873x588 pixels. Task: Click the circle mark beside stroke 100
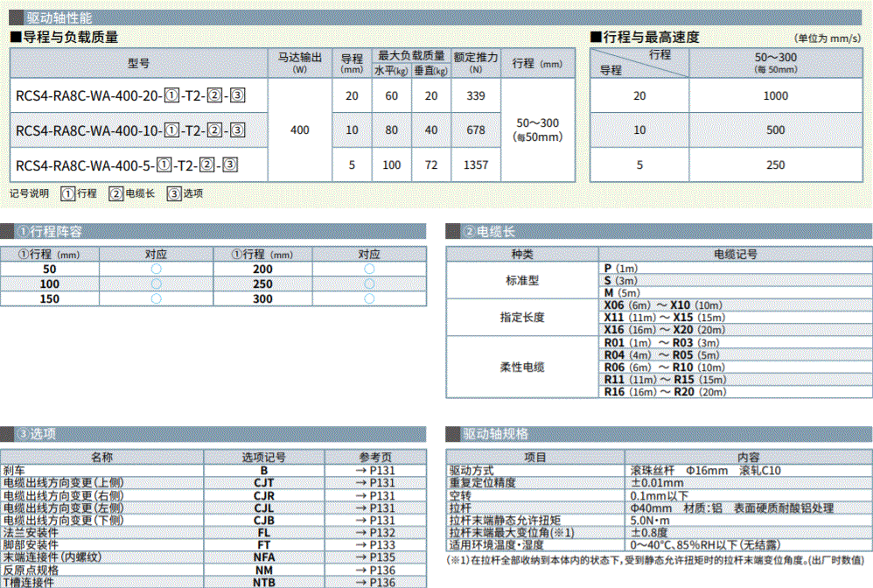pyautogui.click(x=157, y=284)
